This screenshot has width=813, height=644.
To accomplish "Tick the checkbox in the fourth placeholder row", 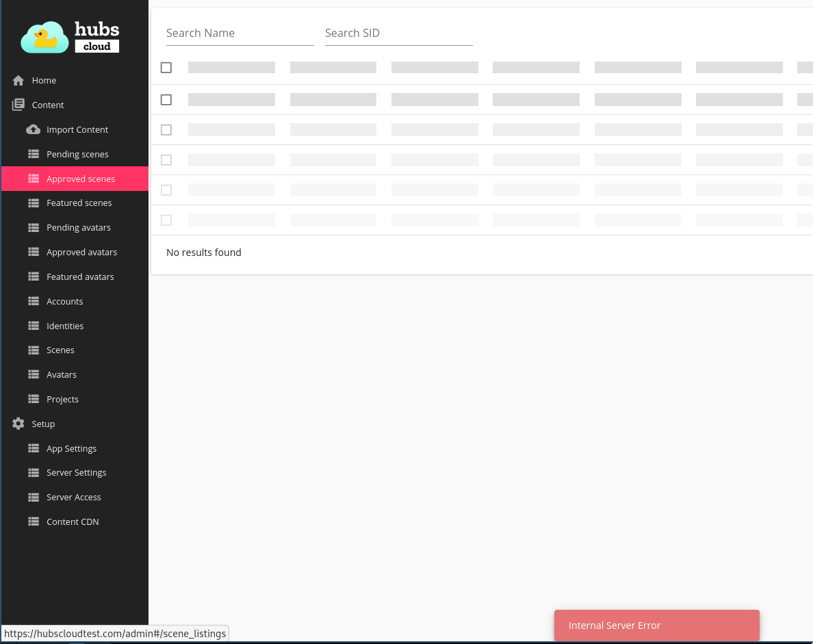I will [x=166, y=190].
